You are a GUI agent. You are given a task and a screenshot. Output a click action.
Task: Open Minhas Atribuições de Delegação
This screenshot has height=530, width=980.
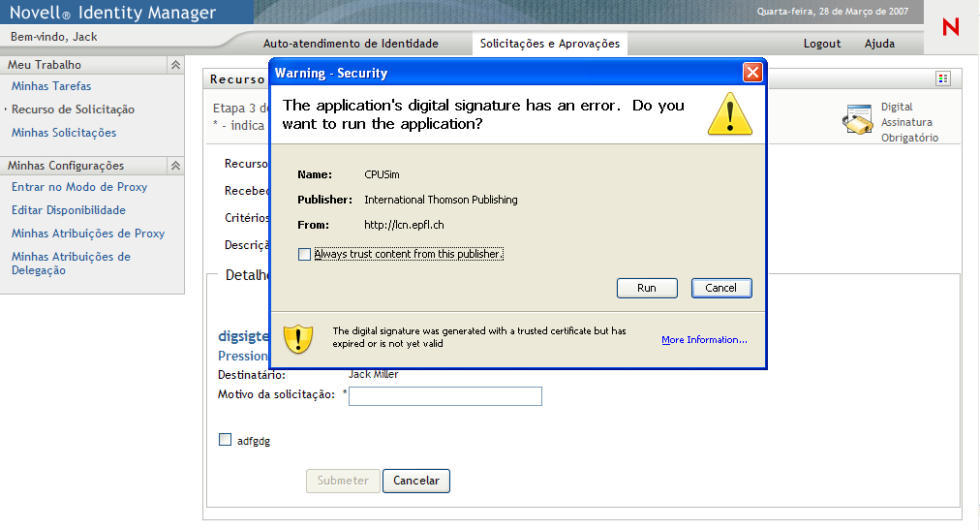(x=71, y=264)
